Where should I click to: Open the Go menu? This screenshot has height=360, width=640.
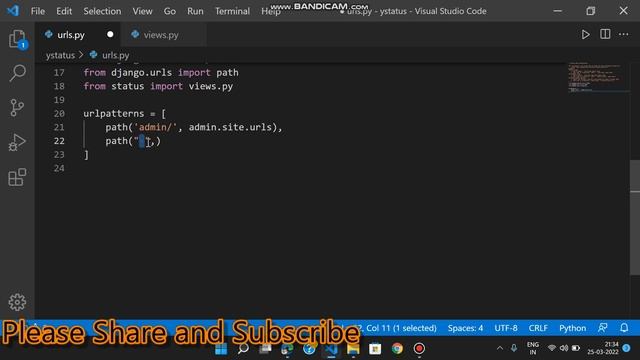tap(170, 11)
